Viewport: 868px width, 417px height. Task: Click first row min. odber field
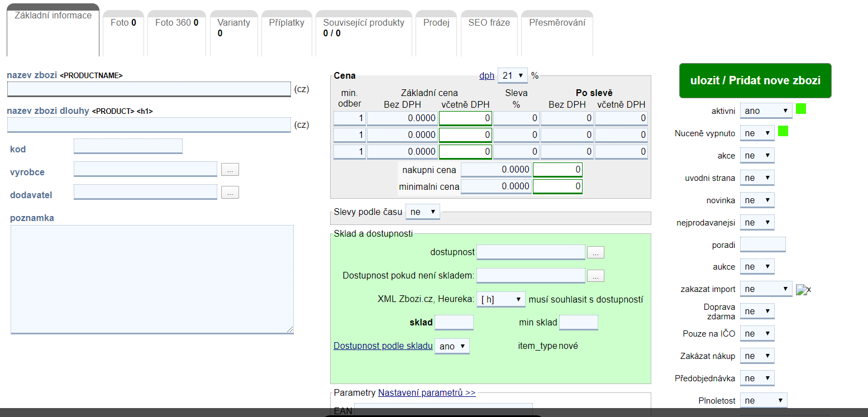point(350,118)
